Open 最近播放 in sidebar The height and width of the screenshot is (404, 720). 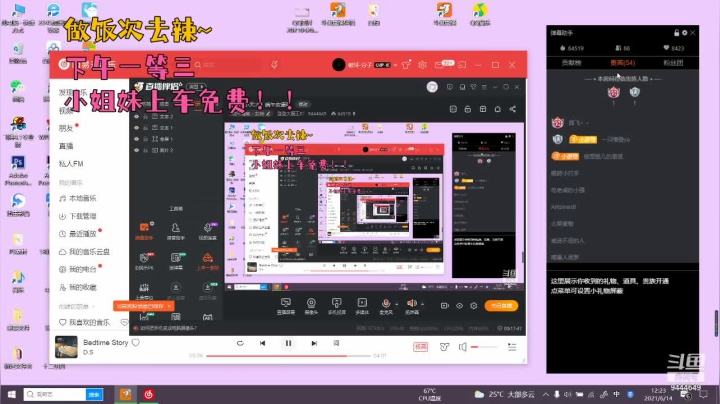point(78,234)
